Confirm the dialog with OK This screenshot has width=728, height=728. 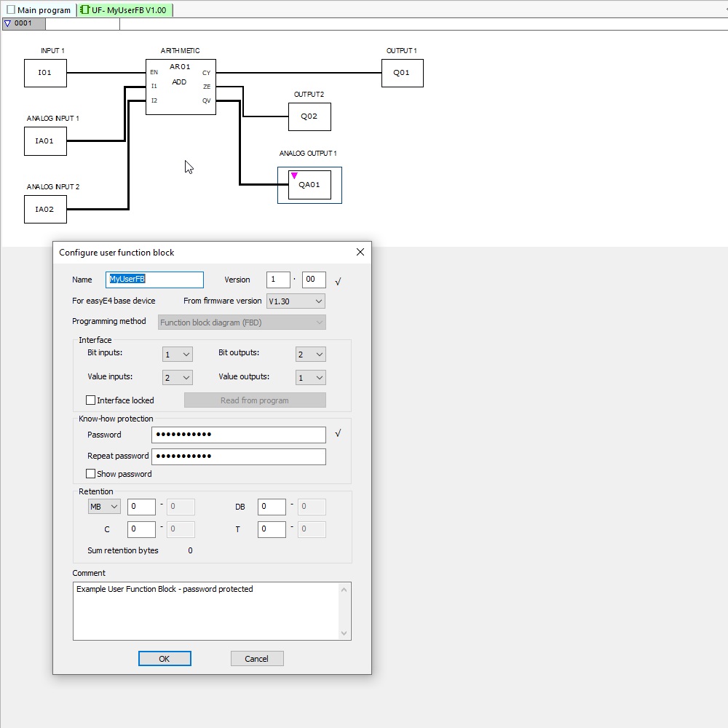click(165, 659)
